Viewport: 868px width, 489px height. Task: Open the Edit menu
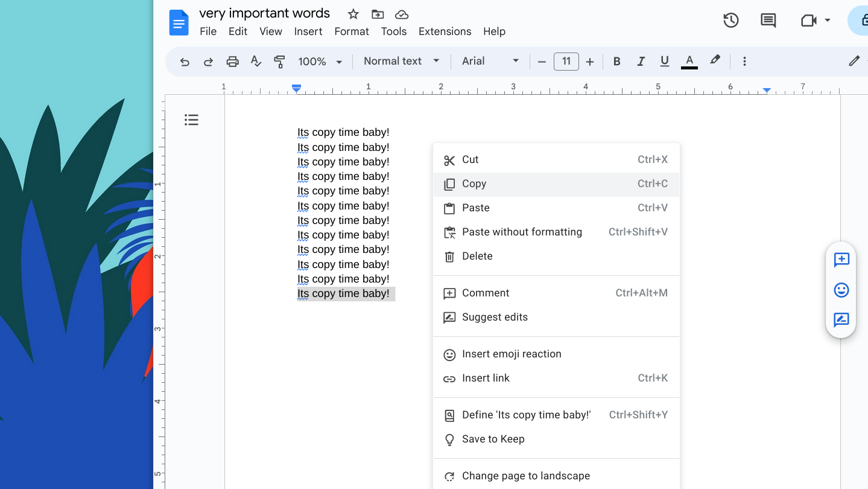238,31
